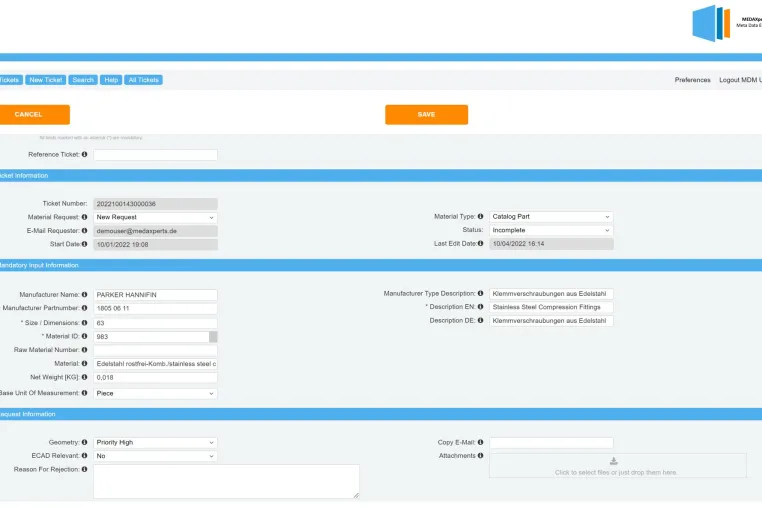Click info icon beside Description DE

click(x=480, y=320)
